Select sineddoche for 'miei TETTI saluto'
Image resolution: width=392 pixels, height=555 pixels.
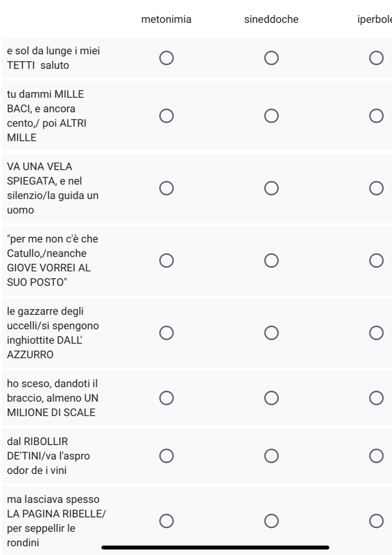point(271,58)
